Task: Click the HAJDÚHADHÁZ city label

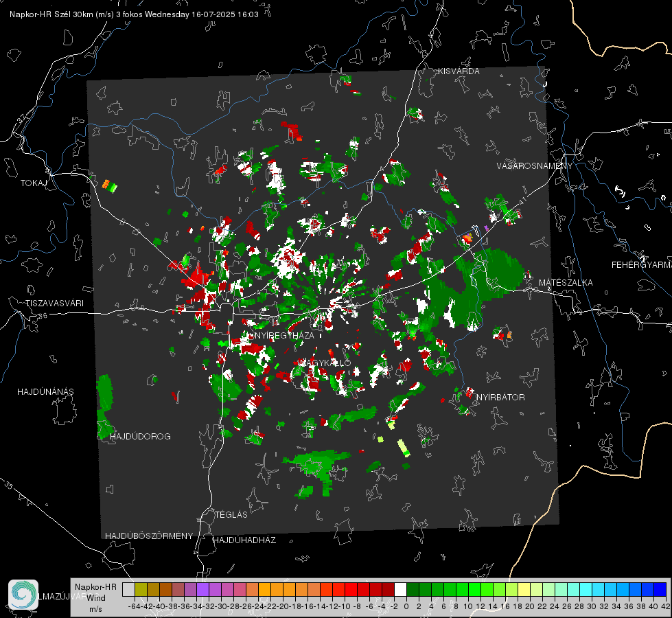Action: [x=244, y=540]
